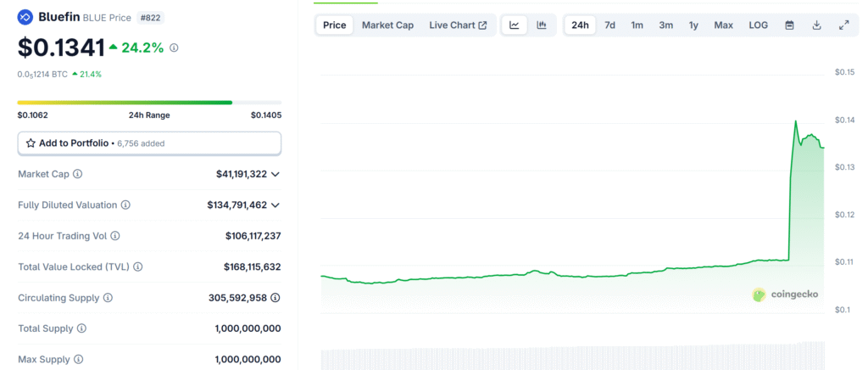
Task: Click info icon beside Circulating Supply value
Action: tap(275, 298)
